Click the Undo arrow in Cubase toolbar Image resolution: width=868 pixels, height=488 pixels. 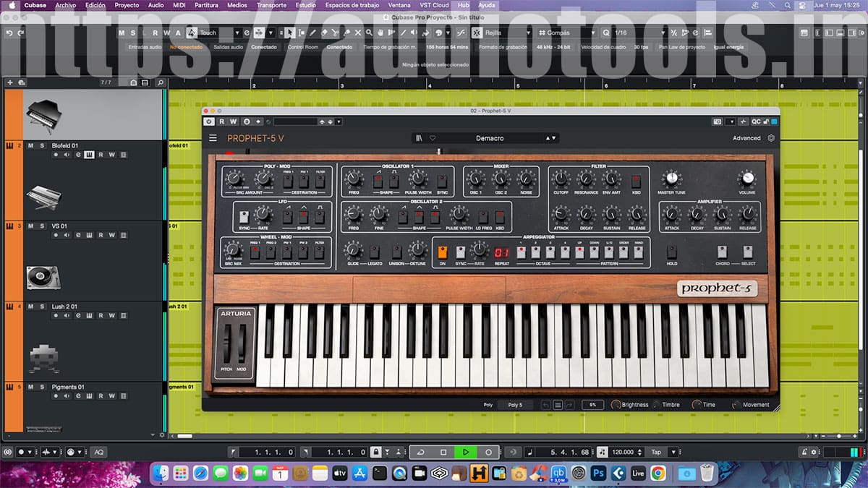click(9, 33)
